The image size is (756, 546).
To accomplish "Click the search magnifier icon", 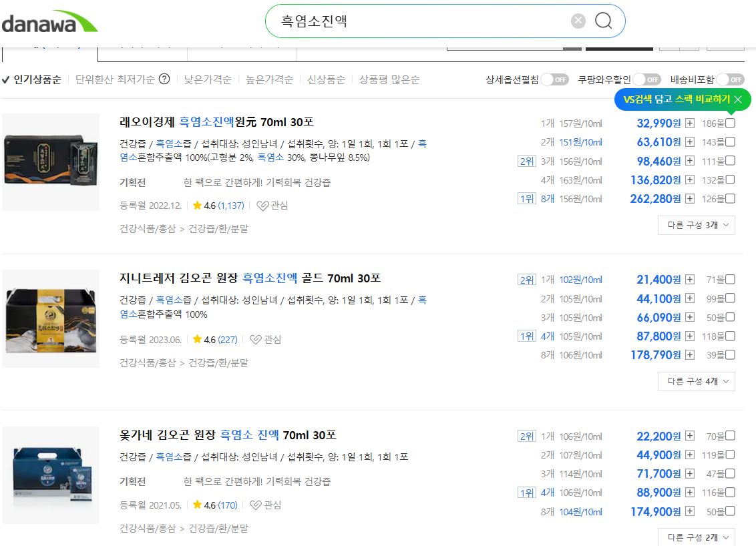I will click(603, 21).
